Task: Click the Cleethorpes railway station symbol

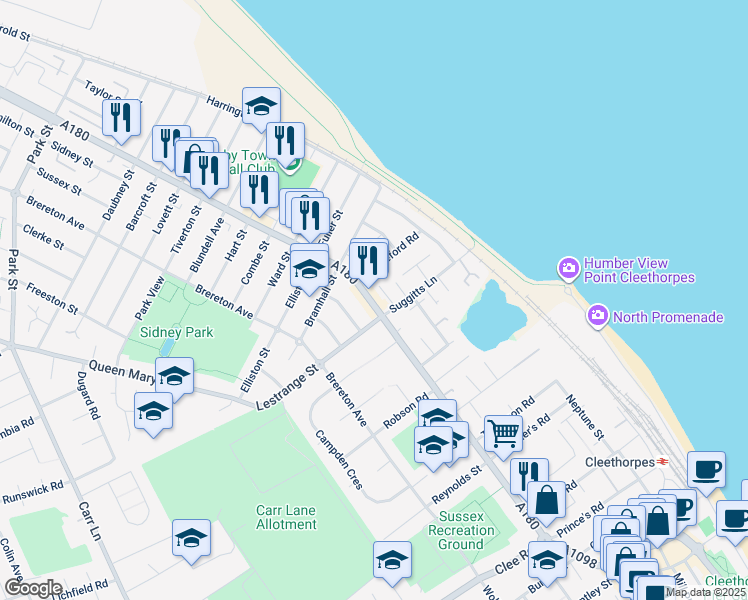Action: (662, 462)
